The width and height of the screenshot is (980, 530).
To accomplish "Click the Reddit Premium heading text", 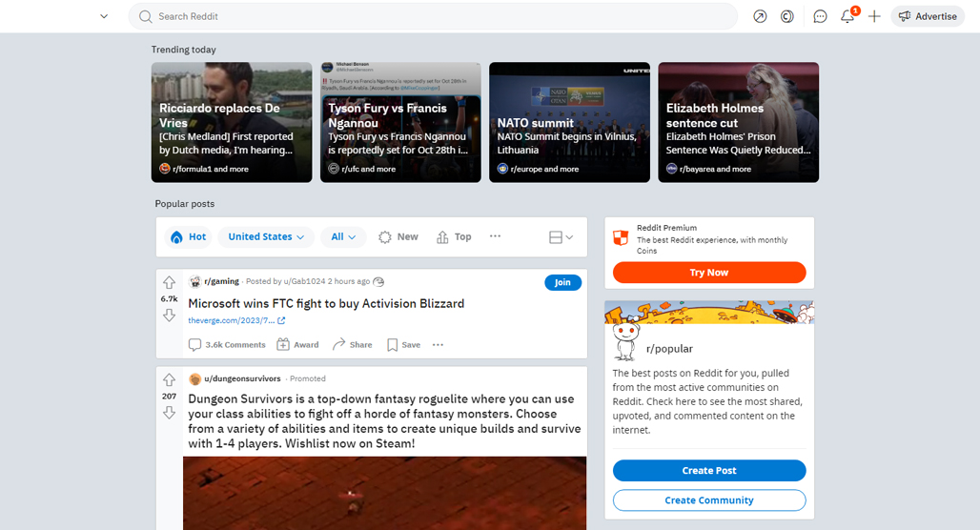I will (666, 228).
